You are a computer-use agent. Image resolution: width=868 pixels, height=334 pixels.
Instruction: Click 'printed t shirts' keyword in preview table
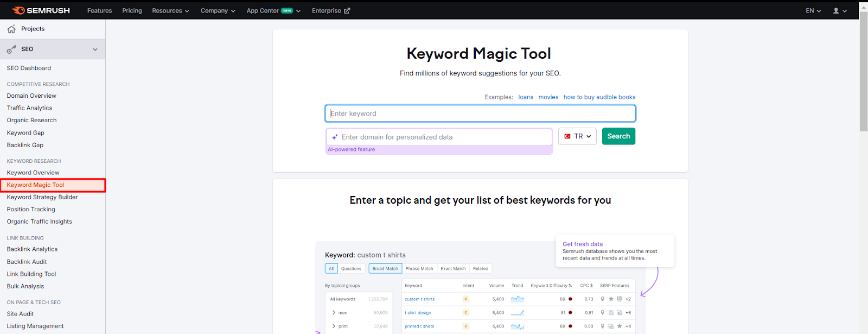pyautogui.click(x=419, y=326)
